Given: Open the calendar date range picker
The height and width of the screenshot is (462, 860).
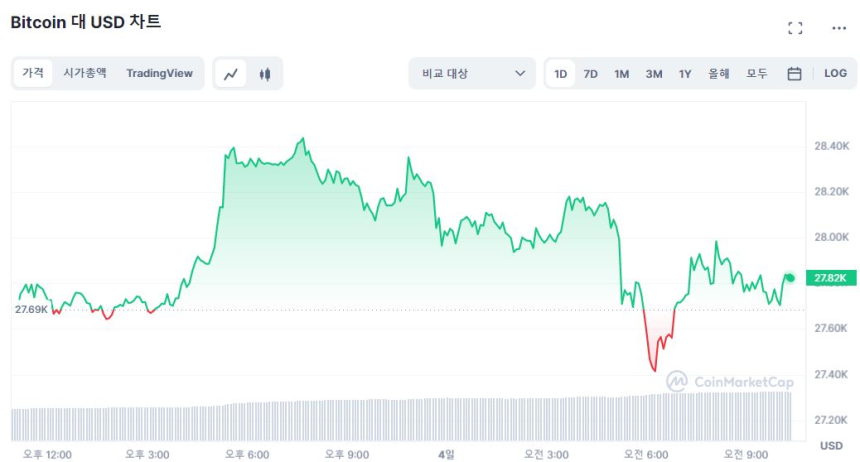Looking at the screenshot, I should point(794,73).
